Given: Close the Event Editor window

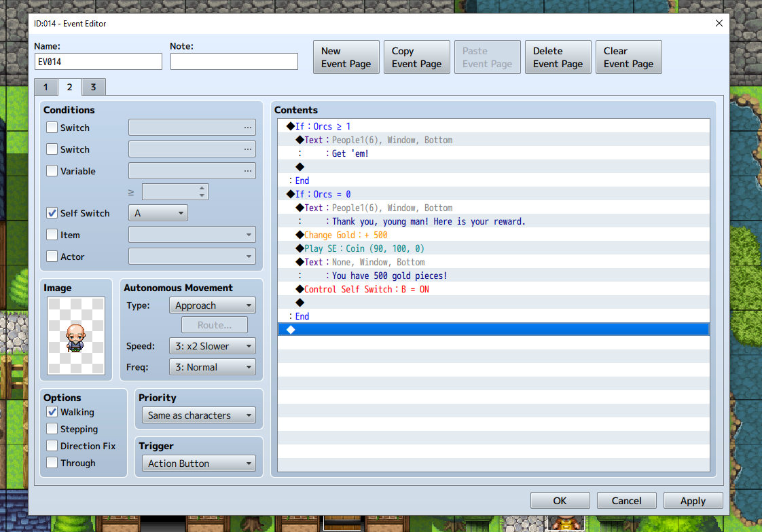Looking at the screenshot, I should pos(719,24).
